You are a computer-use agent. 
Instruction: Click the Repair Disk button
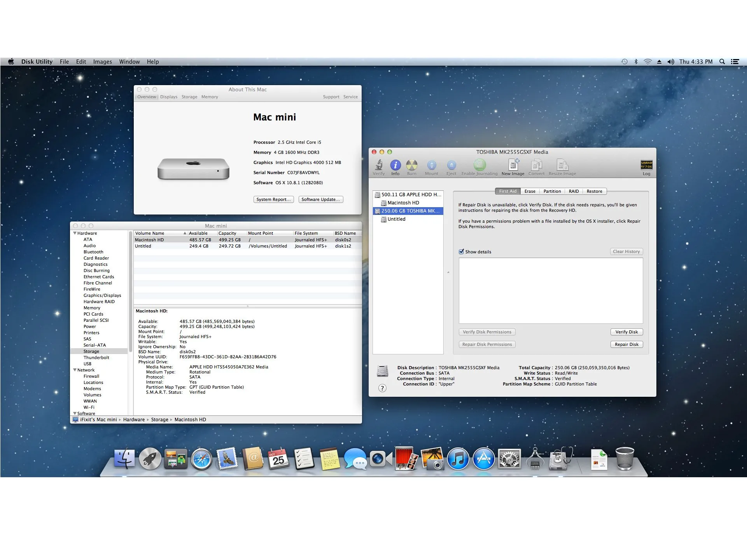pos(626,344)
